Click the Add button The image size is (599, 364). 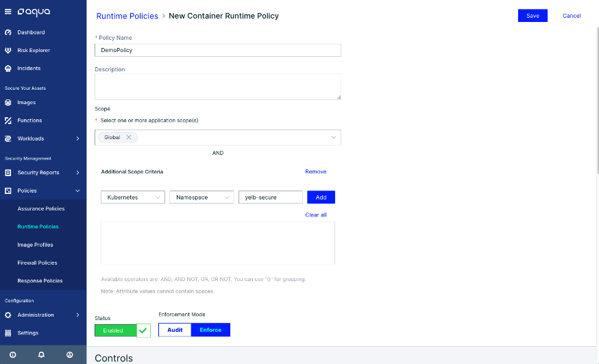321,197
